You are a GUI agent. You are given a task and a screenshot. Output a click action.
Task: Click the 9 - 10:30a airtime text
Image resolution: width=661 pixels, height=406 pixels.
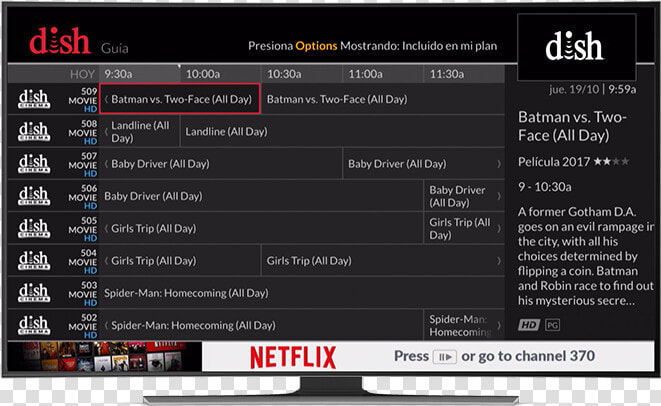545,187
